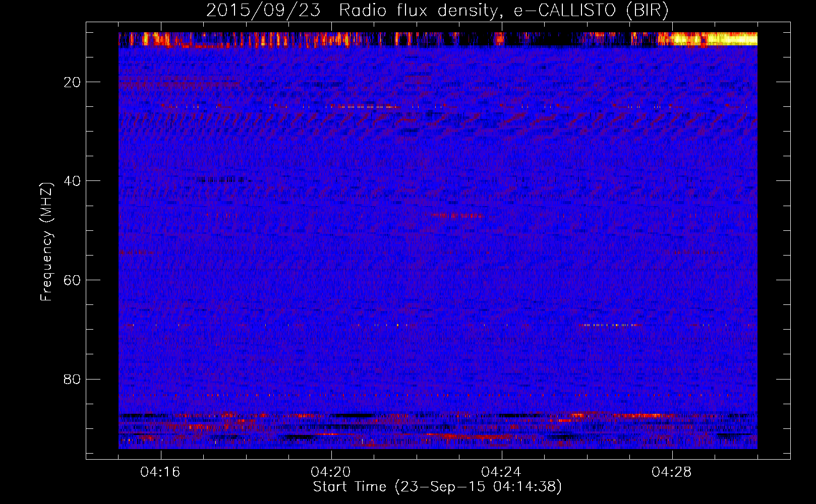Click the 'Frequency (MHZ)' axis label
816x504 pixels.
point(46,242)
